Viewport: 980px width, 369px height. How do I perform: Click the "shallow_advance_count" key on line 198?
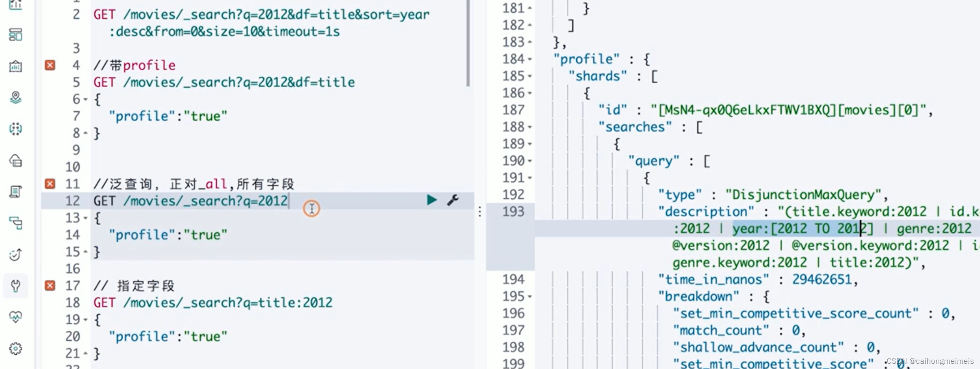758,347
